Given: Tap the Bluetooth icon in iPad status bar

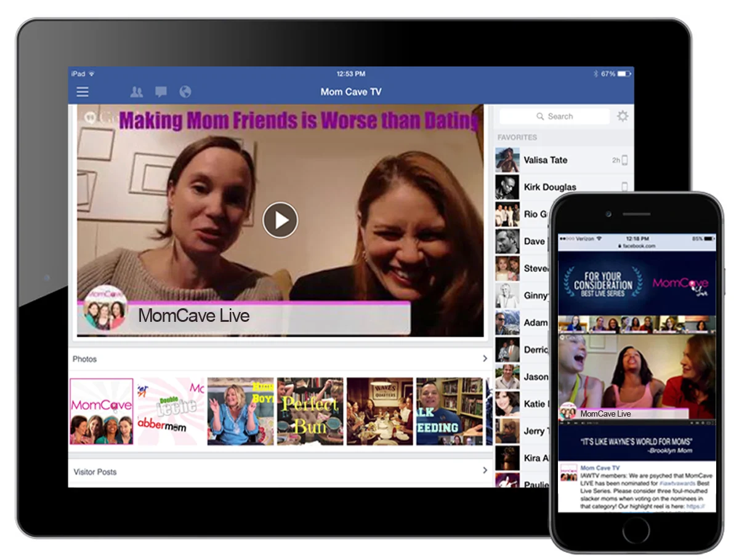Looking at the screenshot, I should 596,74.
